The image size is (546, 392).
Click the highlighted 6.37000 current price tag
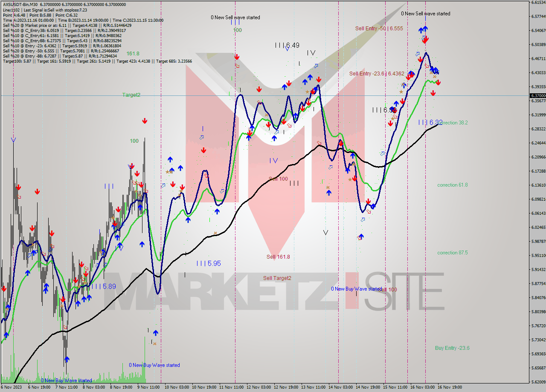[538, 96]
